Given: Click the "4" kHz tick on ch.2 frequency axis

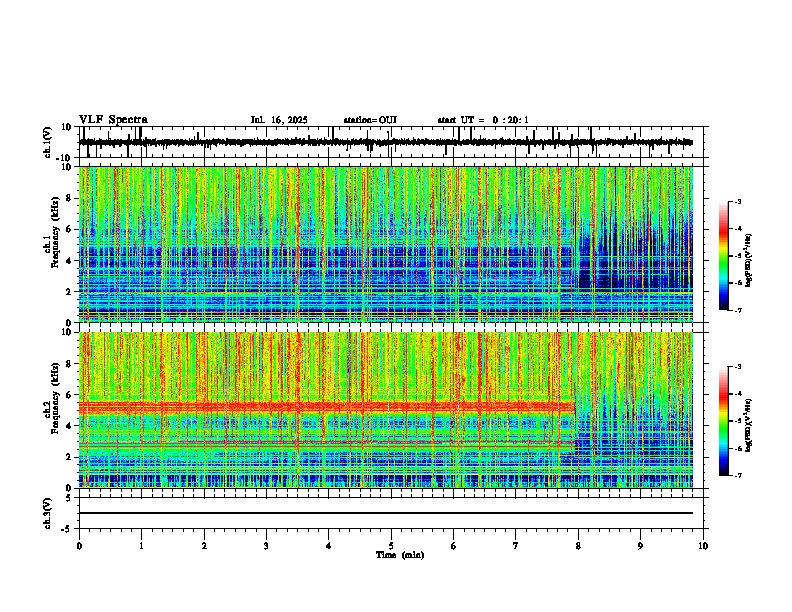Looking at the screenshot, I should (70, 426).
